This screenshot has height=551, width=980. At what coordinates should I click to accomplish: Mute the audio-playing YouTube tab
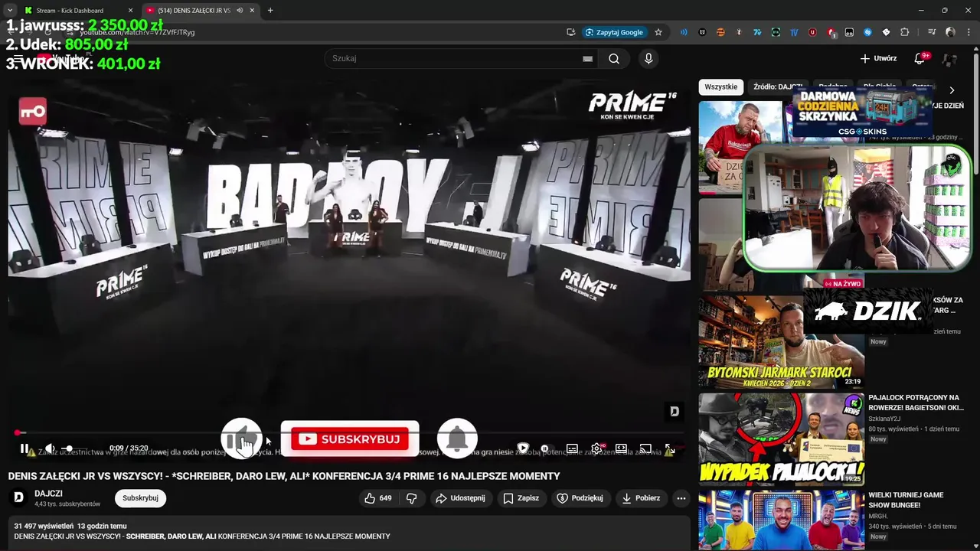240,10
